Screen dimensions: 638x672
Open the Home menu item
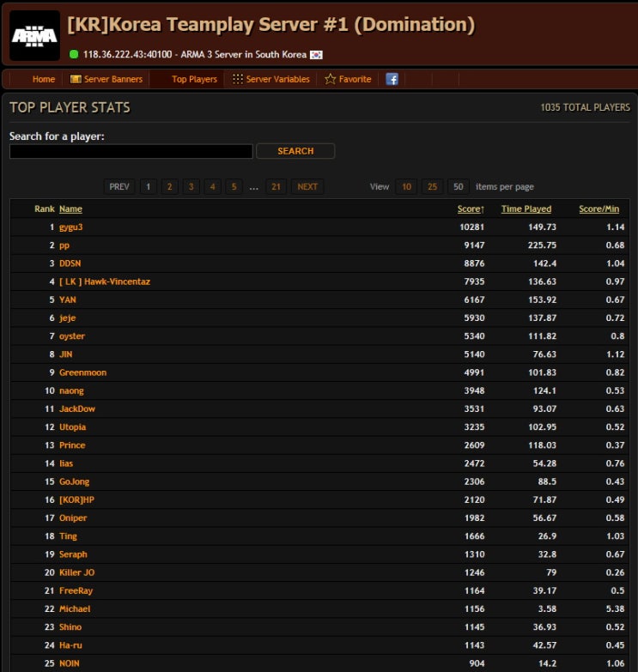click(x=44, y=79)
